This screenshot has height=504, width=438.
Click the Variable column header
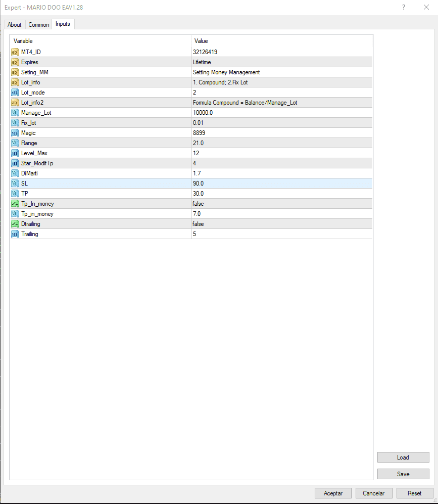(x=101, y=41)
